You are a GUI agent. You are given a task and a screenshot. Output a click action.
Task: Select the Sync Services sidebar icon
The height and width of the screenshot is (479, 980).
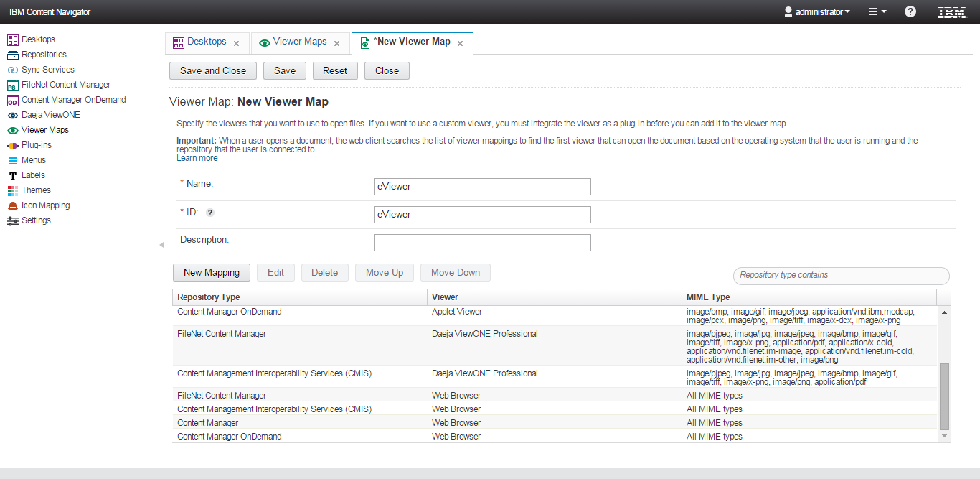pyautogui.click(x=12, y=70)
